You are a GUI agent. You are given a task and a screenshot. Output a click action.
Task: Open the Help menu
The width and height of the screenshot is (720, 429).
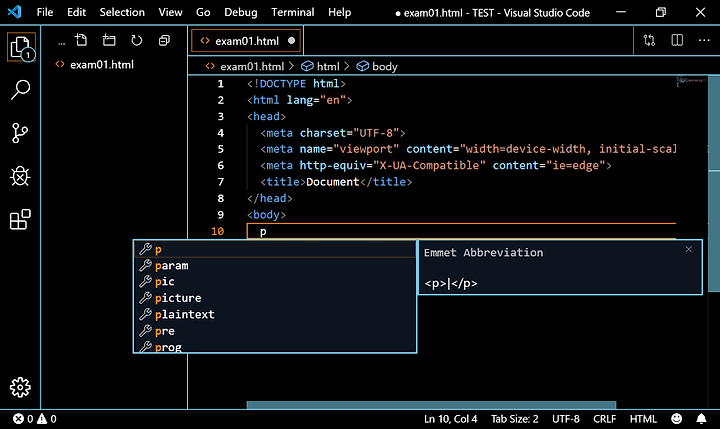click(339, 12)
